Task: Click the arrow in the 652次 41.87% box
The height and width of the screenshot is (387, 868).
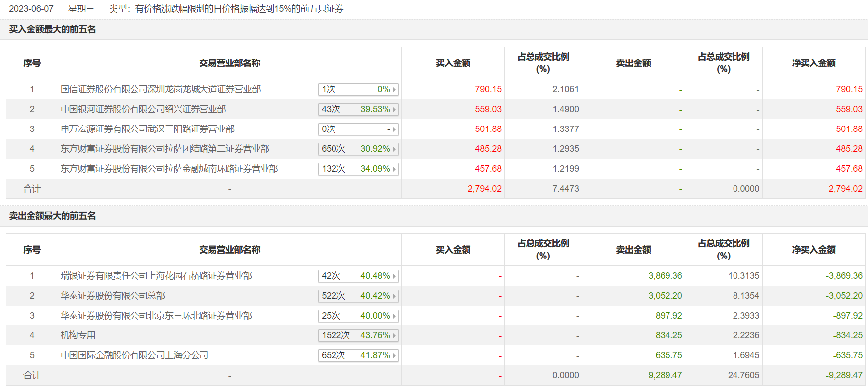Action: (x=394, y=356)
